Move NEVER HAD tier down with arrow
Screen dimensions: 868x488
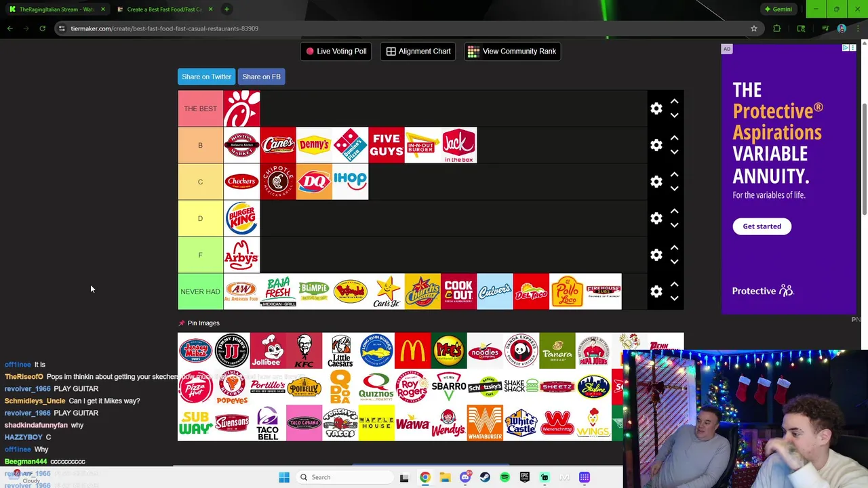coord(674,299)
